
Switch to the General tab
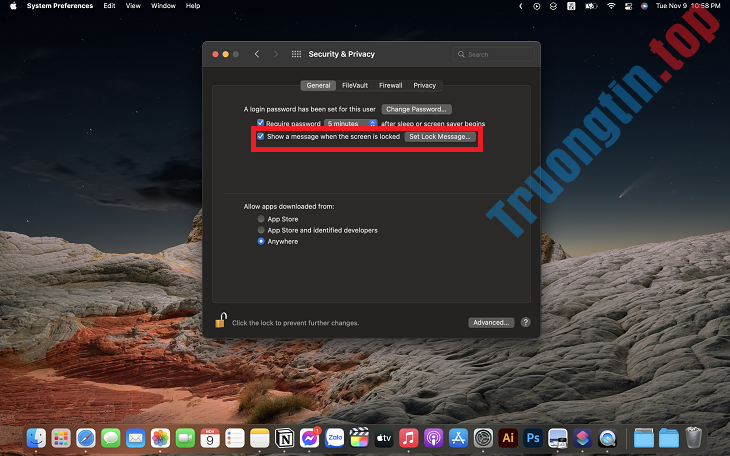[318, 85]
